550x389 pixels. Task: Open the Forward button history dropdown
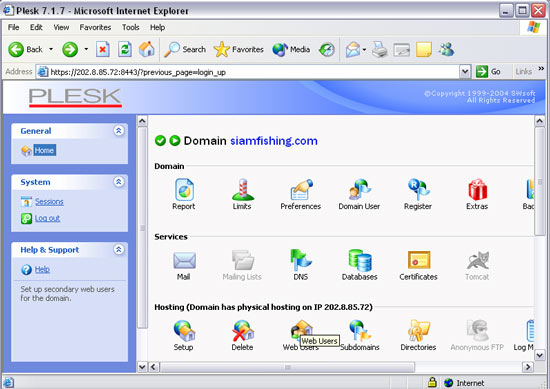[x=86, y=49]
